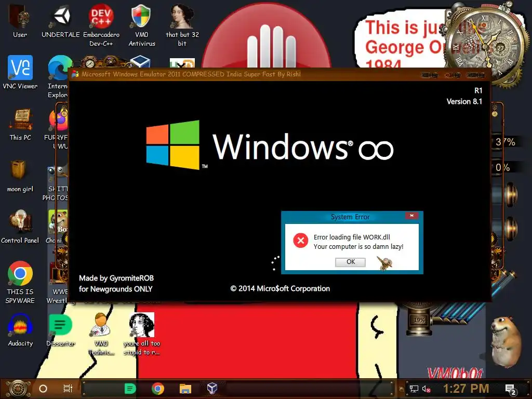Open This PC desktop icon
Image resolution: width=532 pixels, height=399 pixels.
(x=20, y=124)
